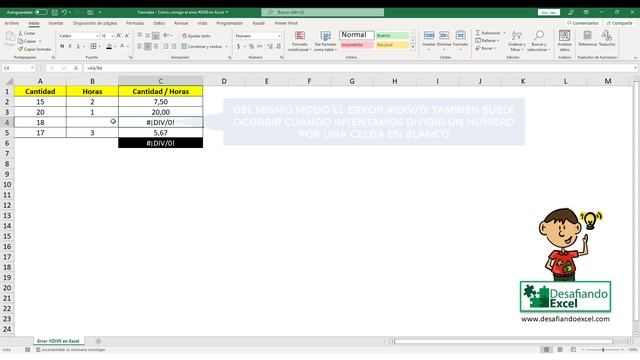Image resolution: width=640 pixels, height=360 pixels.
Task: Click Ajustar texto button
Action: (x=196, y=36)
